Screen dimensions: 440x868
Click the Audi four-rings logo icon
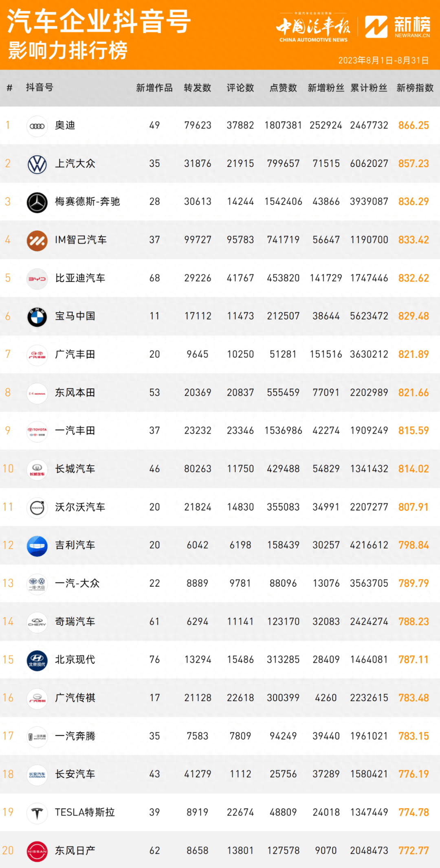click(x=37, y=126)
